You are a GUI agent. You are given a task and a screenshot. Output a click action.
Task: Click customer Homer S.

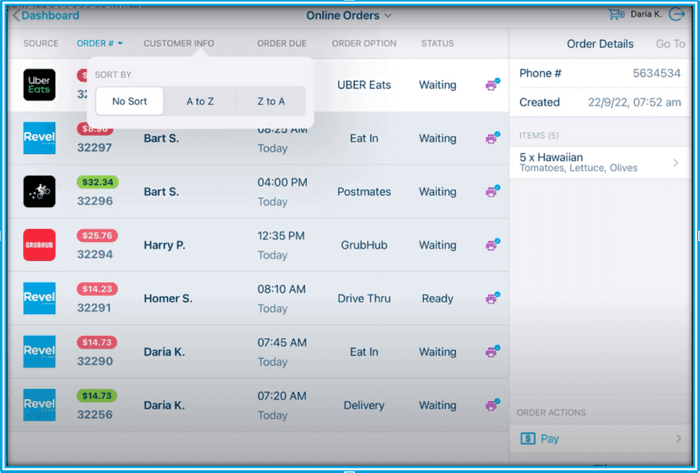click(168, 299)
